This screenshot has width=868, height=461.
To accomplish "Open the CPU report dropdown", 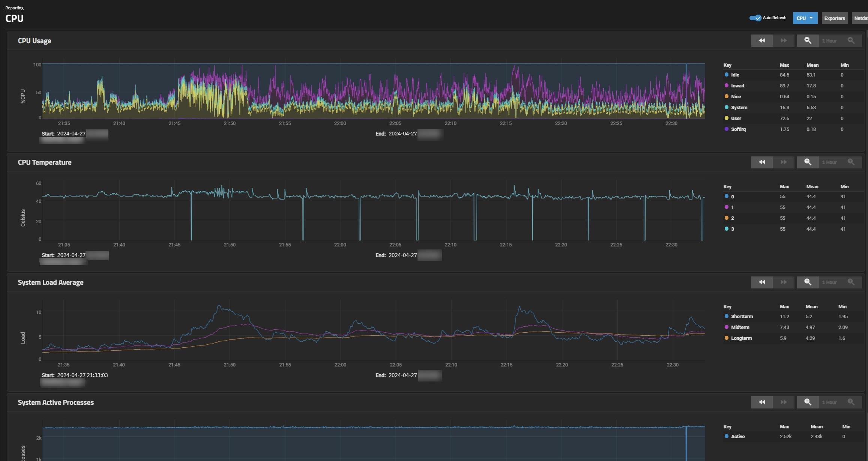I will [805, 18].
